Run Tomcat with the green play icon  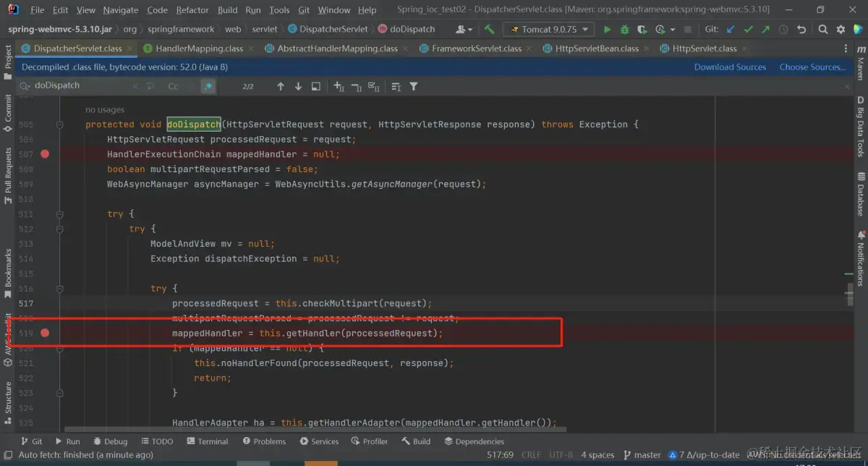[607, 29]
